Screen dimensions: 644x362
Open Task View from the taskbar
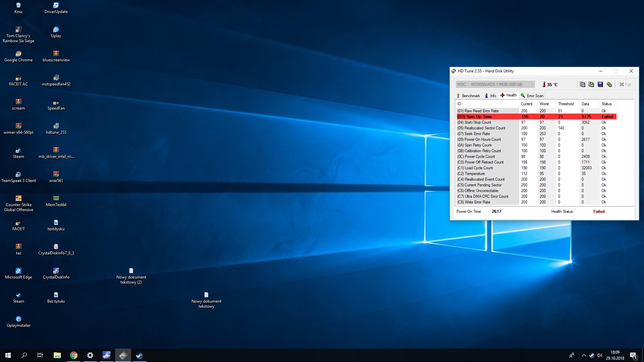40,355
